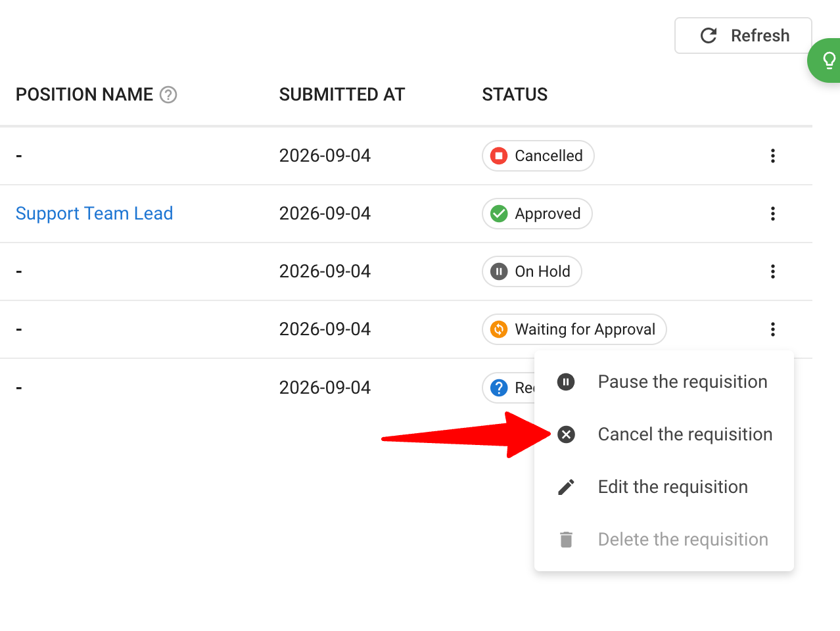Click the Waiting for Approval status badge

pyautogui.click(x=574, y=329)
